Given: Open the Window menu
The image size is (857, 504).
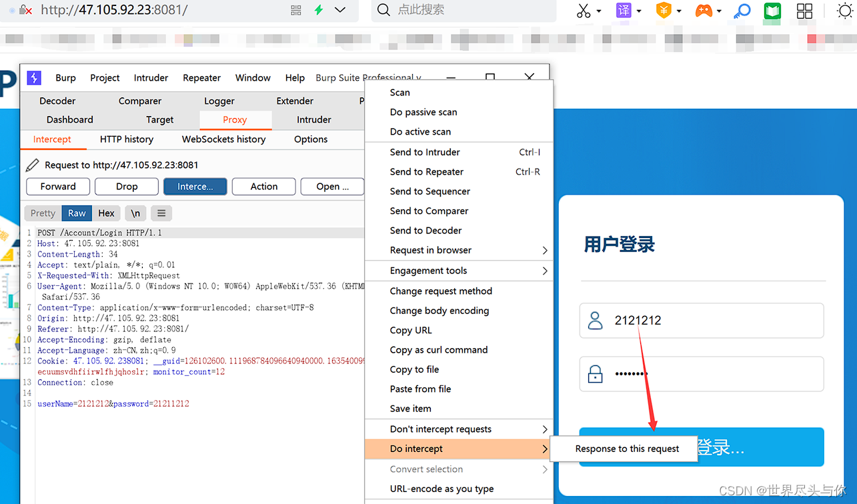Looking at the screenshot, I should click(x=253, y=78).
